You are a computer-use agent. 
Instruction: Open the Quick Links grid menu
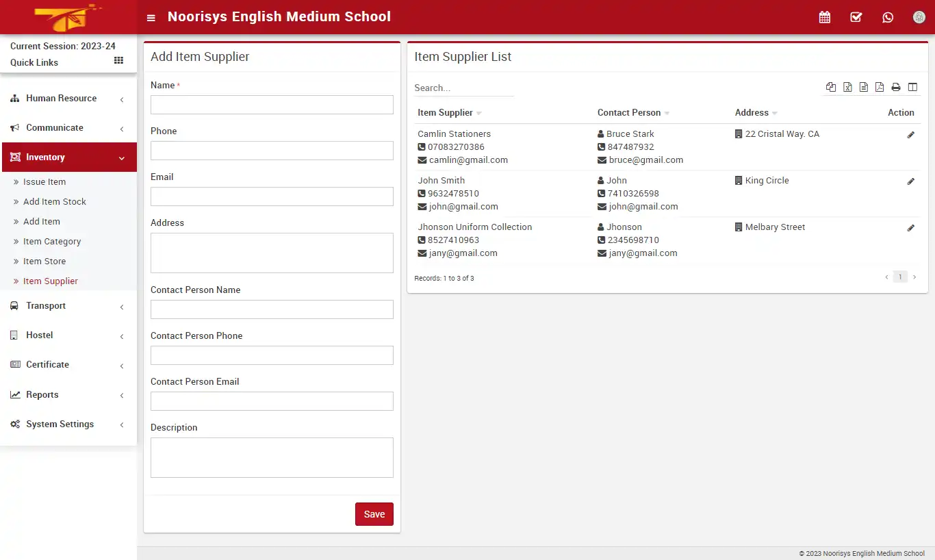click(x=118, y=62)
